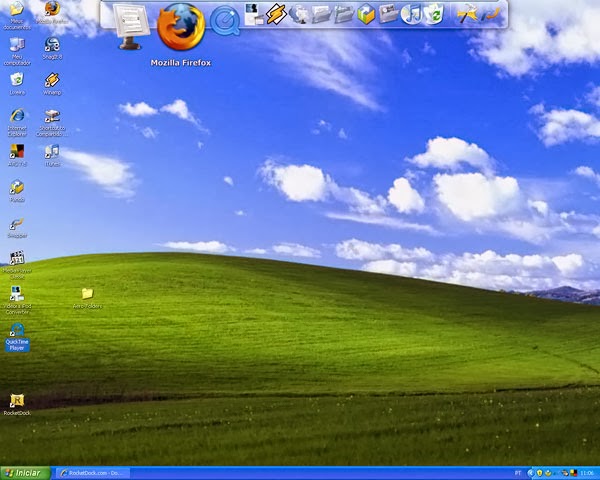Select the Shortcut to Compartido icon
The image size is (600, 480).
(x=52, y=122)
